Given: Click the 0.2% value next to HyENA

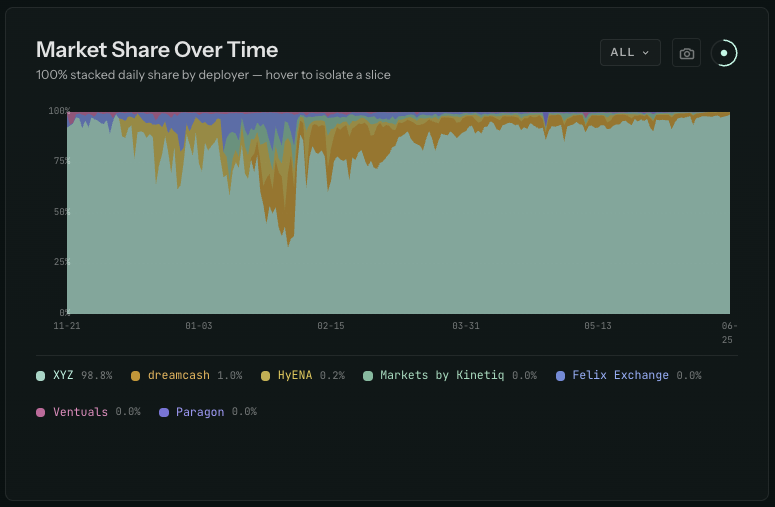Looking at the screenshot, I should [332, 376].
